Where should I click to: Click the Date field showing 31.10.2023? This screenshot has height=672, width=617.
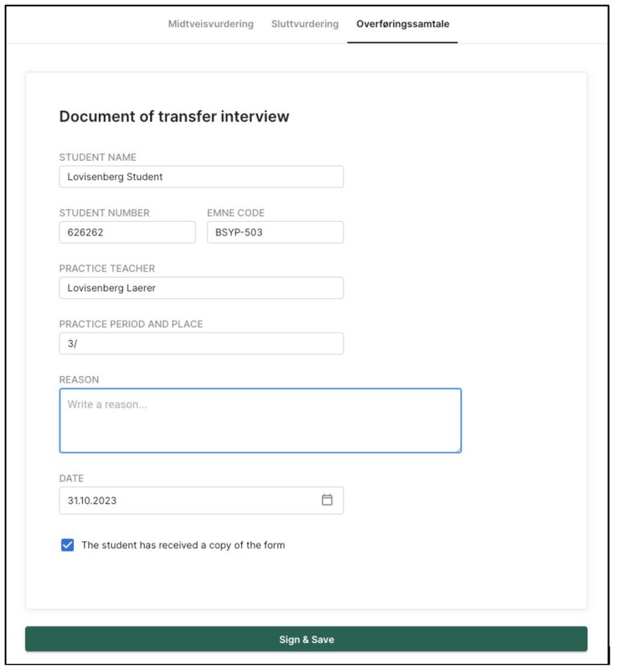189,500
